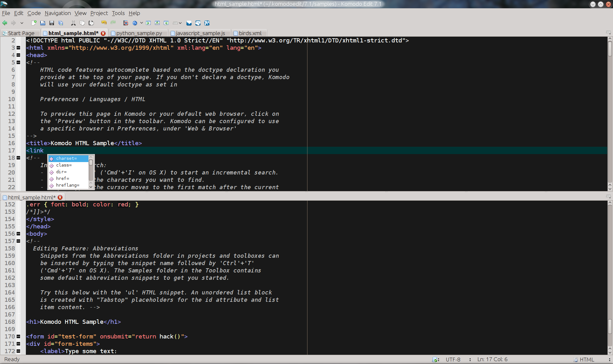Switch to the birds.xml tab

point(249,33)
